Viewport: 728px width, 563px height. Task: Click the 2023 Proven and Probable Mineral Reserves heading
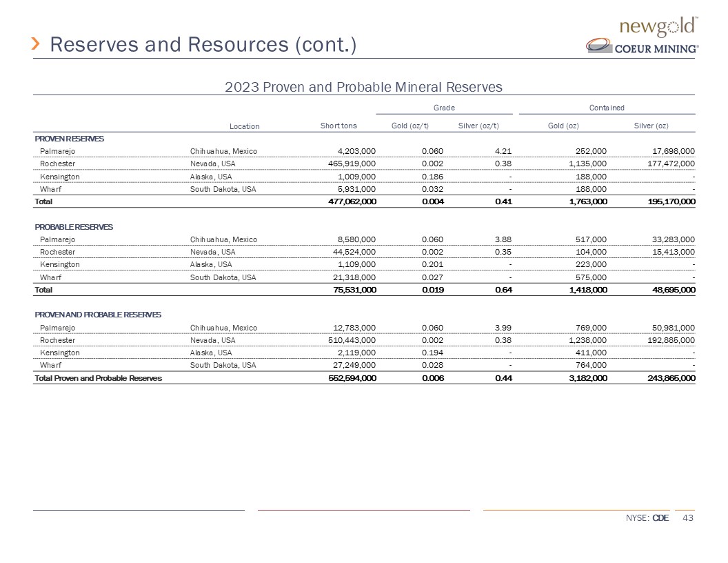(x=363, y=87)
